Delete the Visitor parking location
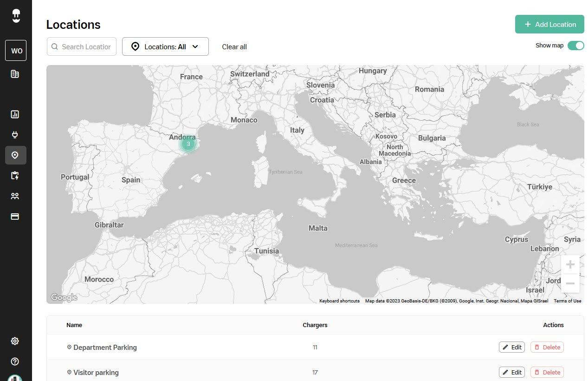588x381 pixels. 547,372
